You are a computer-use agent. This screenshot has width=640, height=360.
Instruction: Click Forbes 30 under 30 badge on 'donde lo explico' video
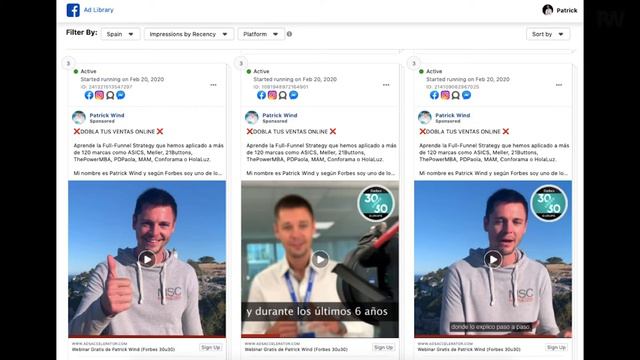pos(549,203)
